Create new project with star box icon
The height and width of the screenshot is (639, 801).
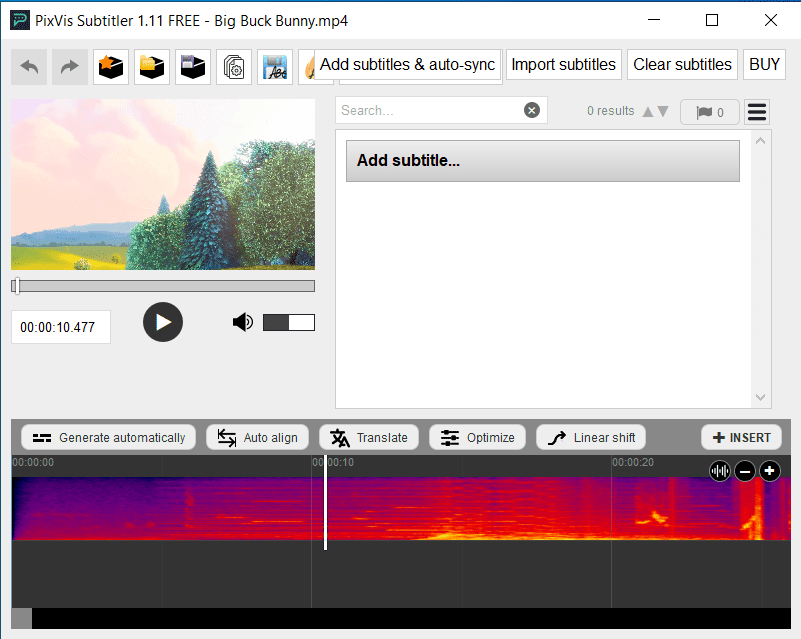(111, 67)
